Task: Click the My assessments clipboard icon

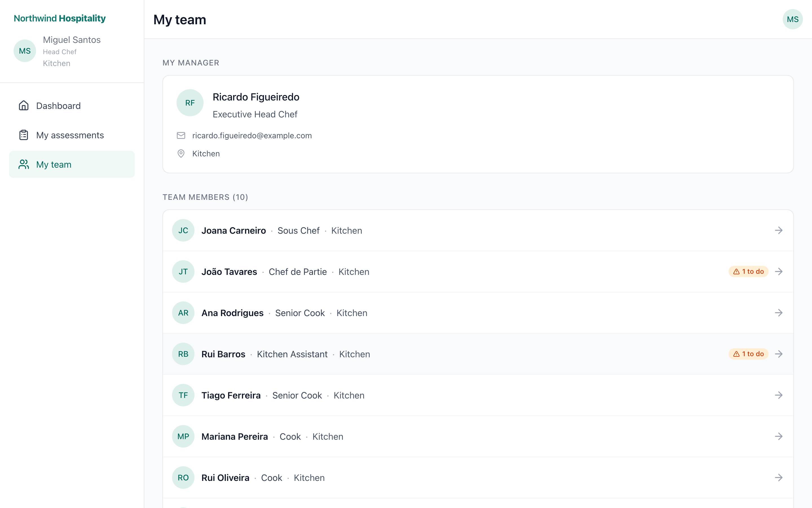Action: click(23, 135)
